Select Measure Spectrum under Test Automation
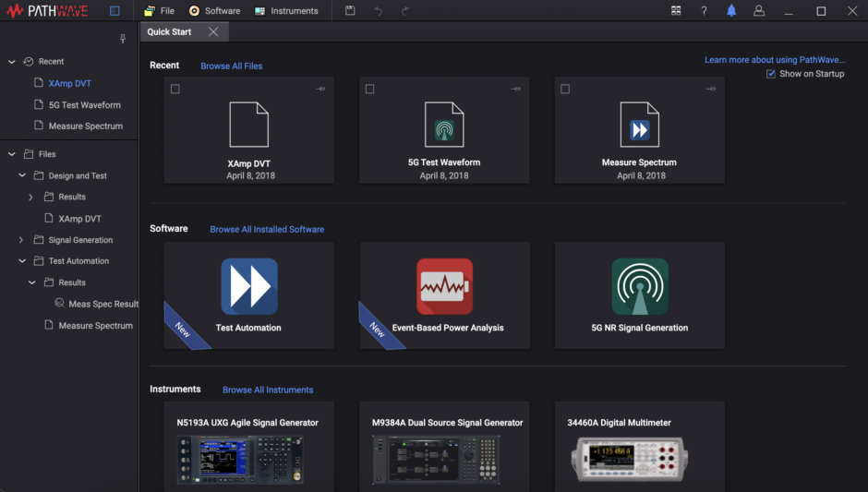Image resolution: width=868 pixels, height=492 pixels. coord(96,326)
